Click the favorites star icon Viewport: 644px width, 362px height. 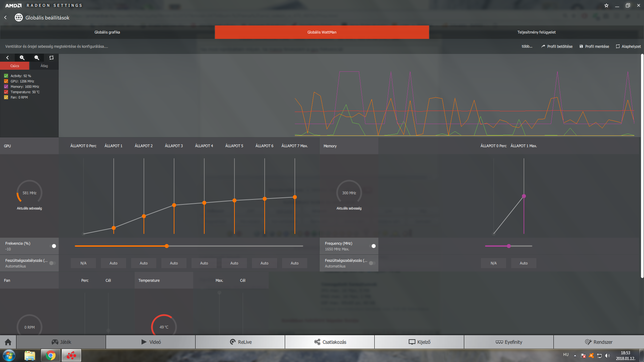pos(606,5)
